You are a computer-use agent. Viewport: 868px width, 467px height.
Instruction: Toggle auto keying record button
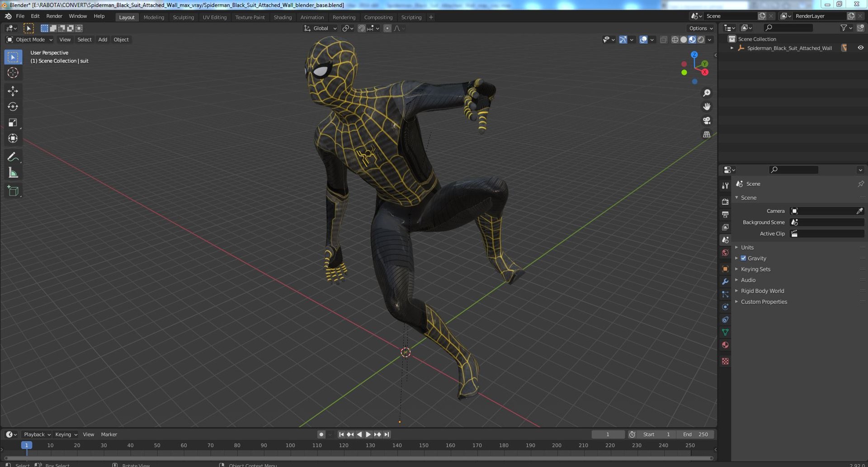(321, 434)
